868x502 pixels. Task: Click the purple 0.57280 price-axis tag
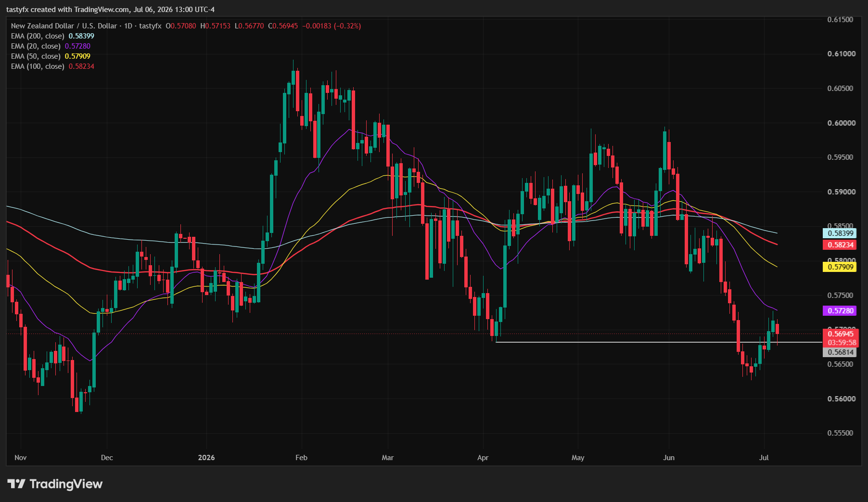tap(840, 310)
